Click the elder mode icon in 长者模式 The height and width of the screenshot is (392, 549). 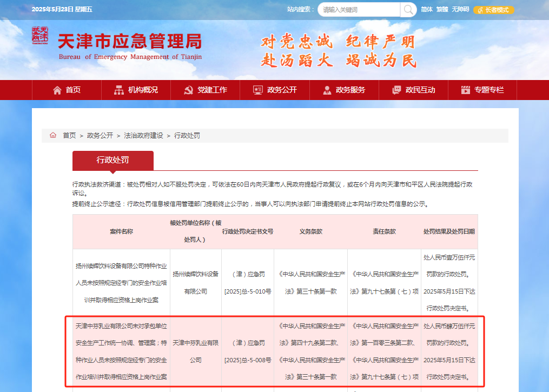[480, 10]
